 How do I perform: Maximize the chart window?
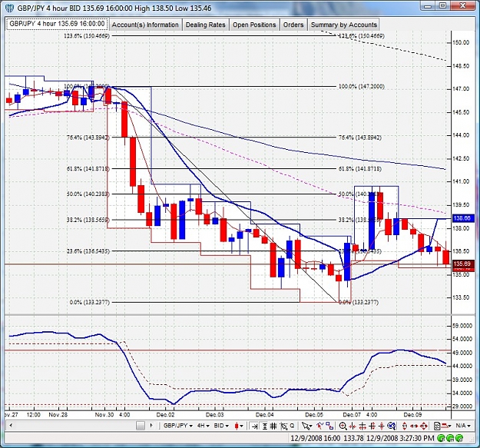pyautogui.click(x=443, y=5)
